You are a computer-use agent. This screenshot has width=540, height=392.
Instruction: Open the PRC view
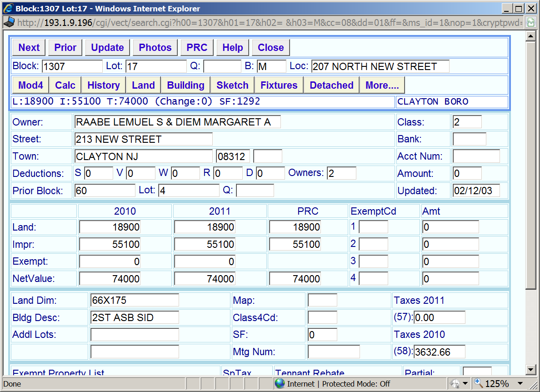coord(197,48)
